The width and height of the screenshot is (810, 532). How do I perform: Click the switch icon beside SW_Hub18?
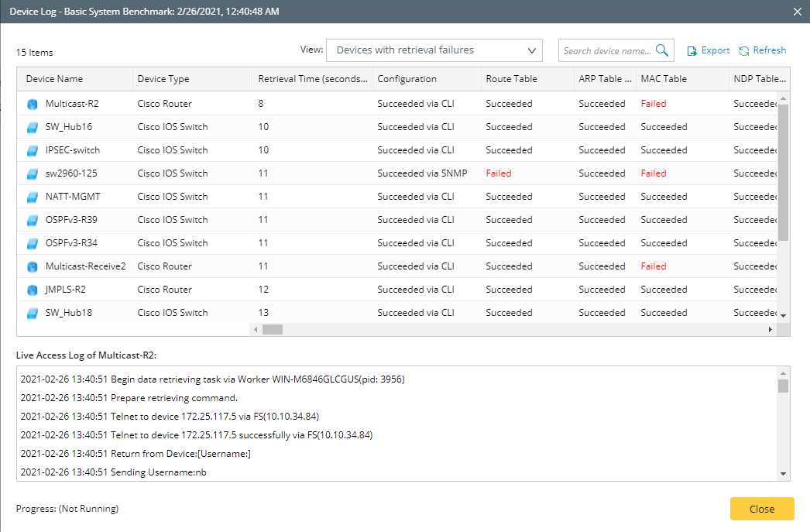(33, 313)
